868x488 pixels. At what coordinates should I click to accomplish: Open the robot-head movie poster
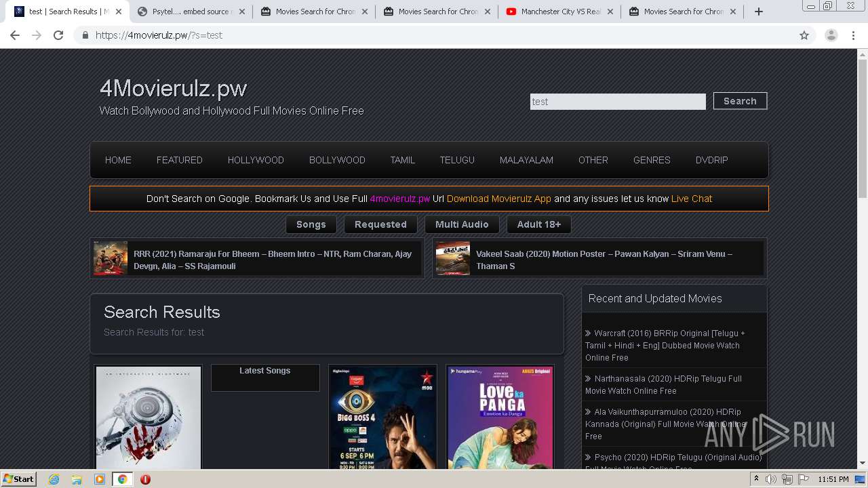pyautogui.click(x=149, y=418)
